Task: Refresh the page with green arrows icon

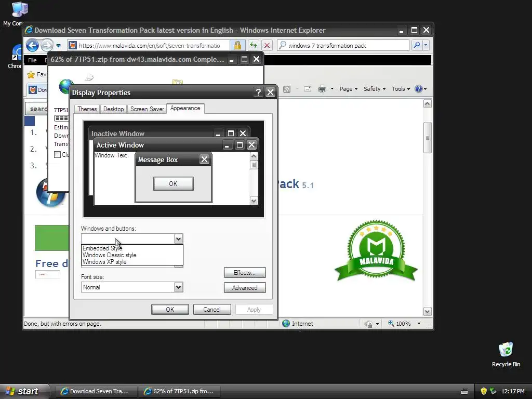Action: coord(254,45)
